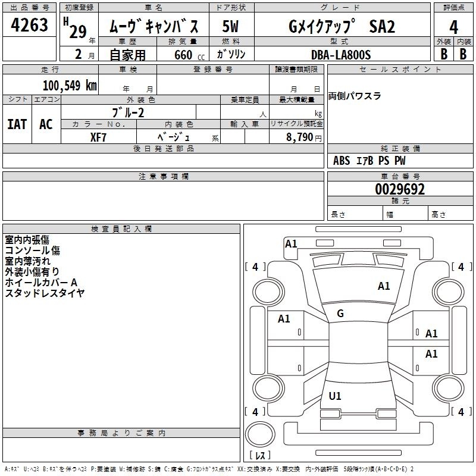Viewport: 476px width, 476px height.
Task: Select the grade Gメイクアップ SA2
Action: 342,26
